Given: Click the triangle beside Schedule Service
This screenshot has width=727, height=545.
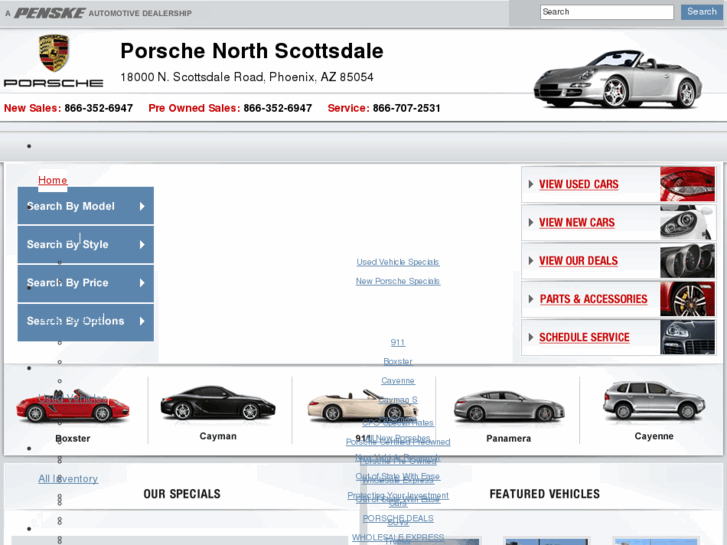Looking at the screenshot, I should point(531,337).
